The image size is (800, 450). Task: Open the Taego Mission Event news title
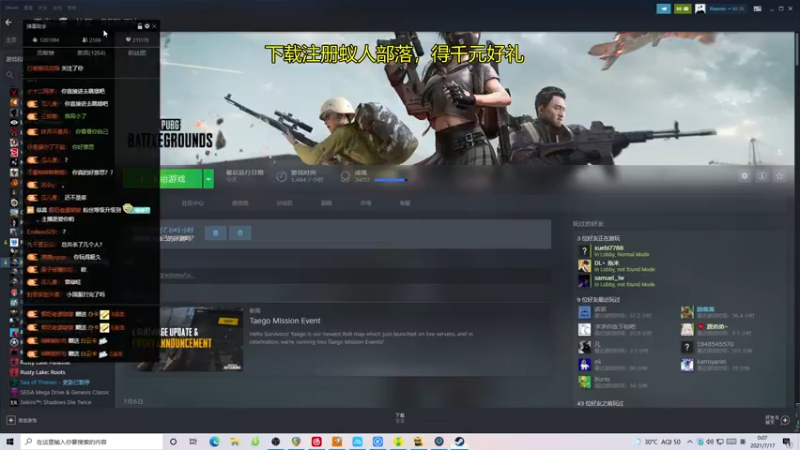[x=285, y=321]
